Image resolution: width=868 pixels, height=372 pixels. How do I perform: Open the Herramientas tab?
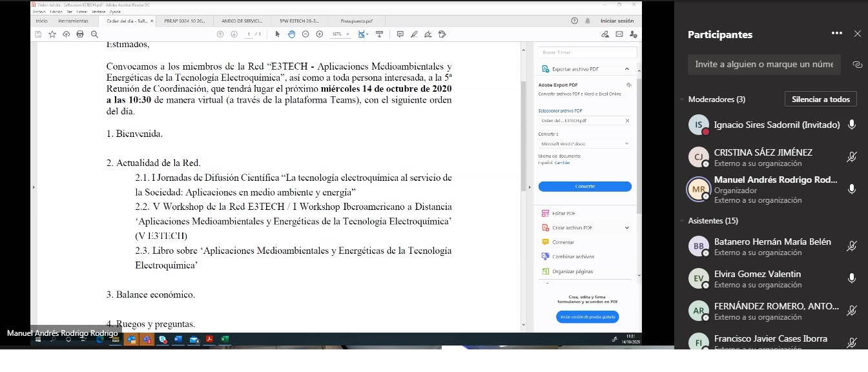(73, 21)
